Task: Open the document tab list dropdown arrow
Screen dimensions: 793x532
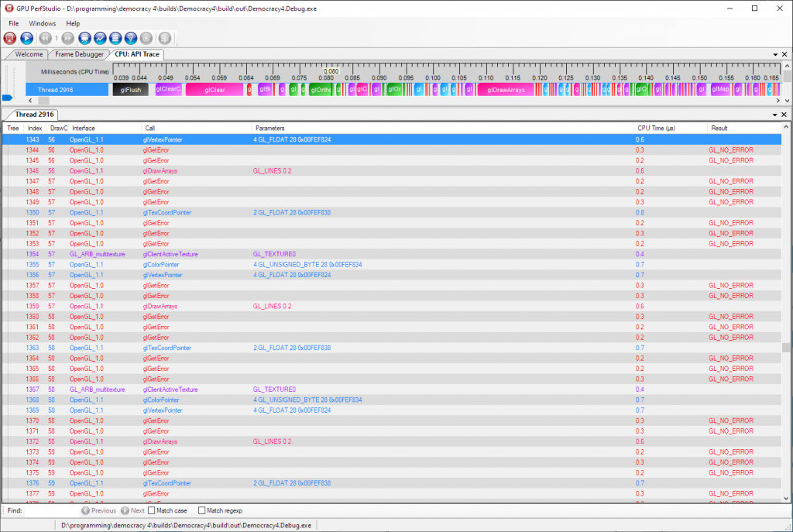Action: pos(775,55)
